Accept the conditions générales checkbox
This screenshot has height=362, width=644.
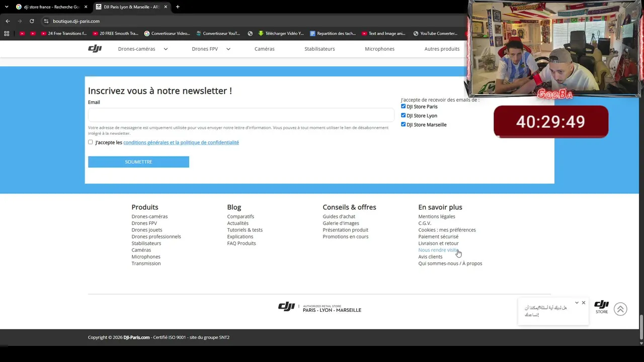(91, 142)
